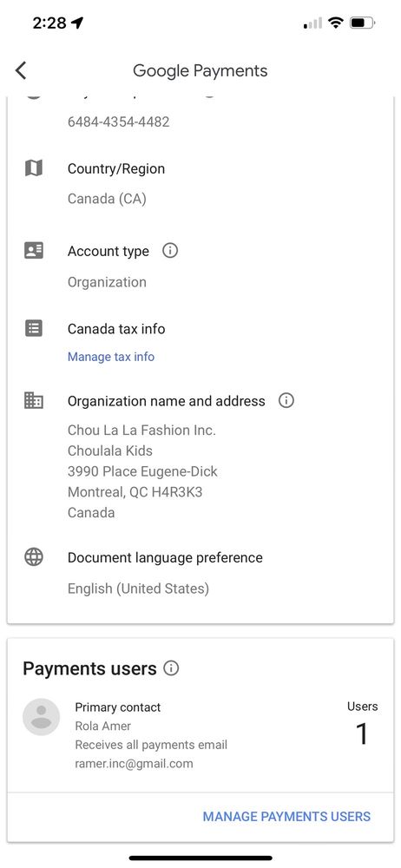Open the Payments users info icon

[x=171, y=668]
